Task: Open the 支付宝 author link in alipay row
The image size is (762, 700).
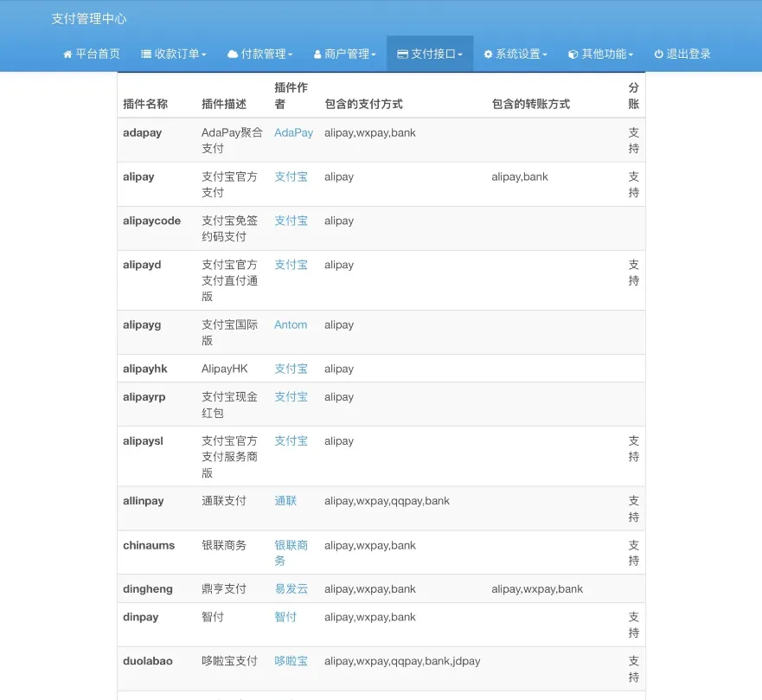Action: point(291,177)
